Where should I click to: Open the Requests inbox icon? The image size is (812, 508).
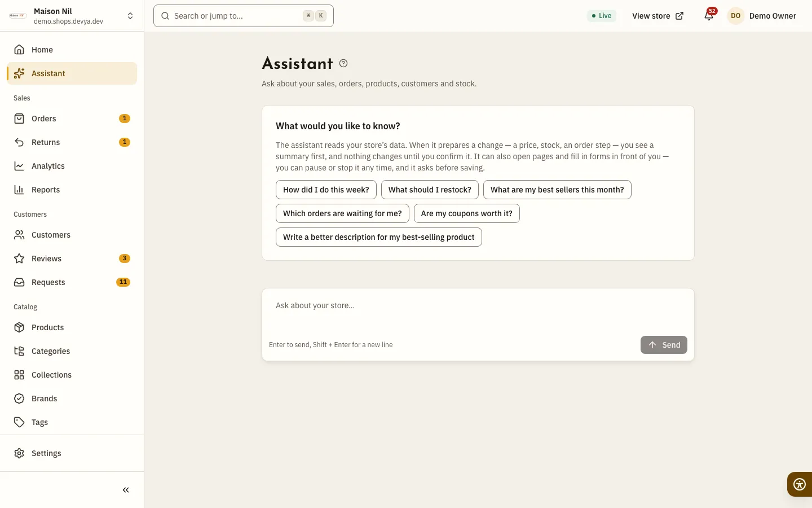point(19,282)
